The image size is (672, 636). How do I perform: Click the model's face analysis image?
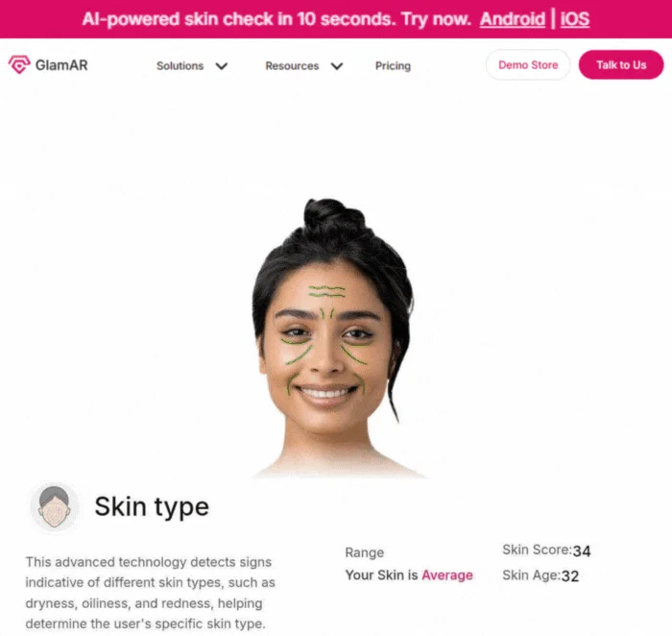[x=334, y=338]
